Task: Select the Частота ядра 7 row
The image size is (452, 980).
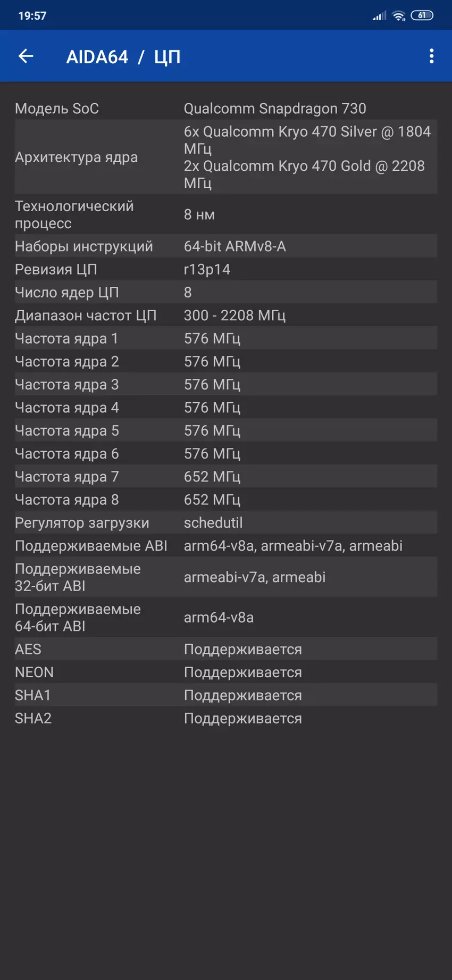Action: pyautogui.click(x=225, y=477)
